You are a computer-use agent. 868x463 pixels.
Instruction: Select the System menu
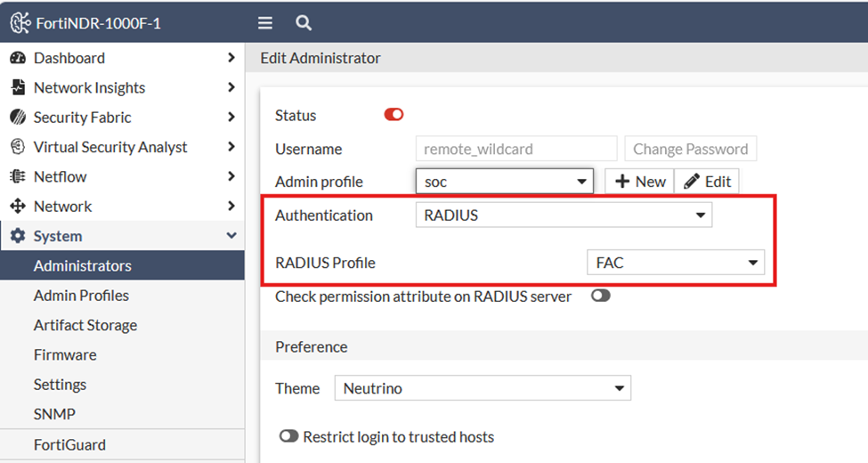click(x=122, y=236)
